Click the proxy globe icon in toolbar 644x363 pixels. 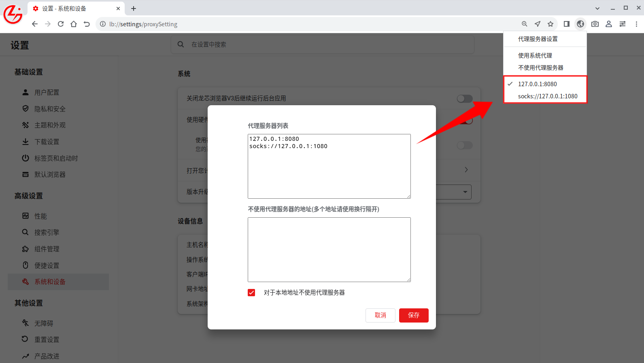[580, 24]
